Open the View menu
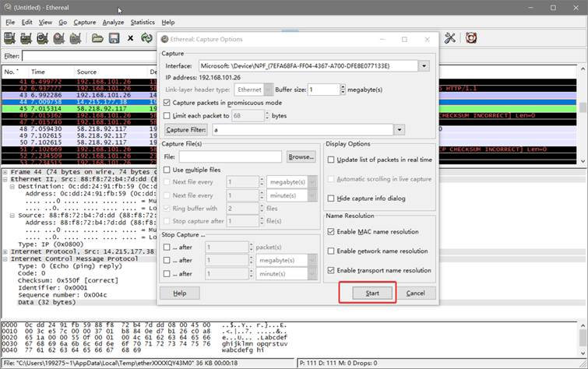Image resolution: width=588 pixels, height=369 pixels. 45,22
